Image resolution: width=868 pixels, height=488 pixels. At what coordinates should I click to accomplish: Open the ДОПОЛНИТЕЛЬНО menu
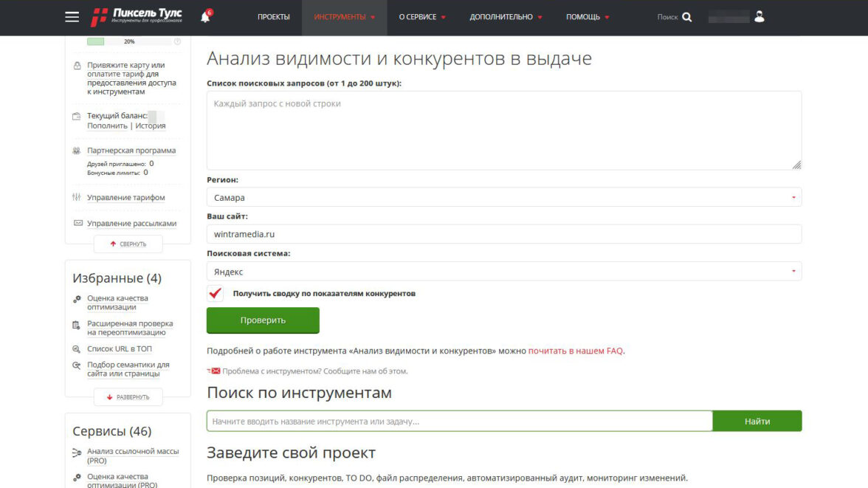(506, 17)
